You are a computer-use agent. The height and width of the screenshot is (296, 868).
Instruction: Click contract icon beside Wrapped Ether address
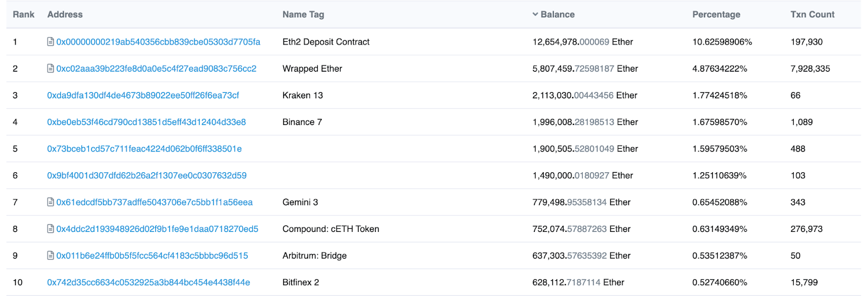[x=50, y=68]
